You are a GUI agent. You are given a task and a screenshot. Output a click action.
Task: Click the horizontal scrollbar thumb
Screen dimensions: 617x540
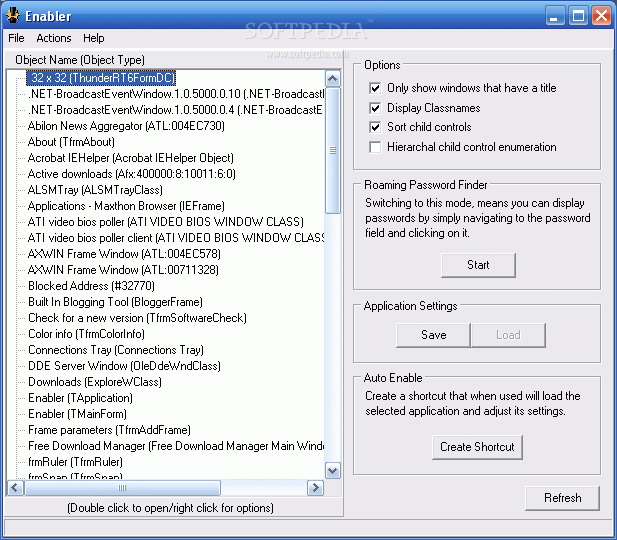[122, 488]
